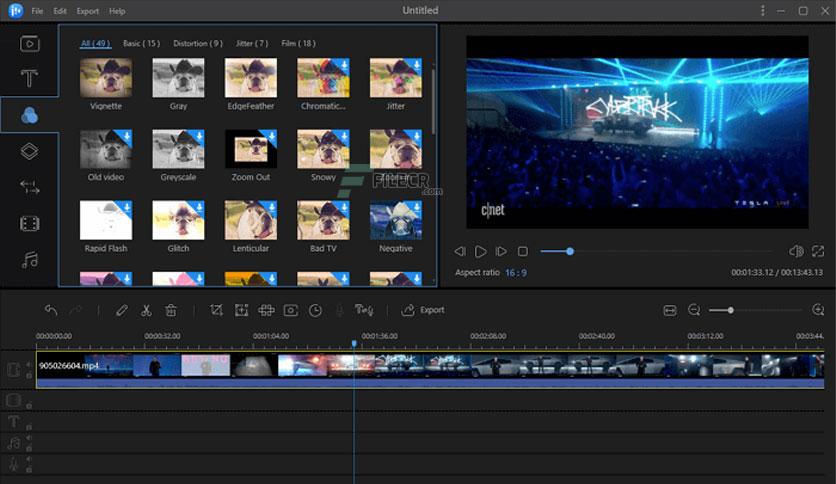Open the three-dot options menu
The image size is (836, 484).
762,11
